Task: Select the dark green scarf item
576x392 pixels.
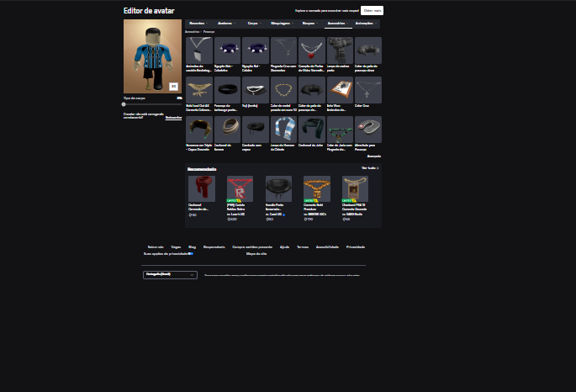Action: tap(312, 130)
